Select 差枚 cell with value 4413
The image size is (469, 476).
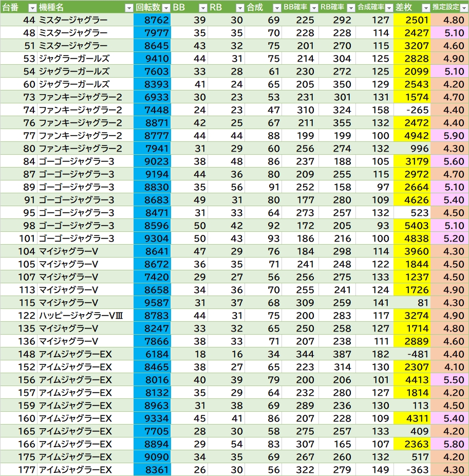coord(412,379)
